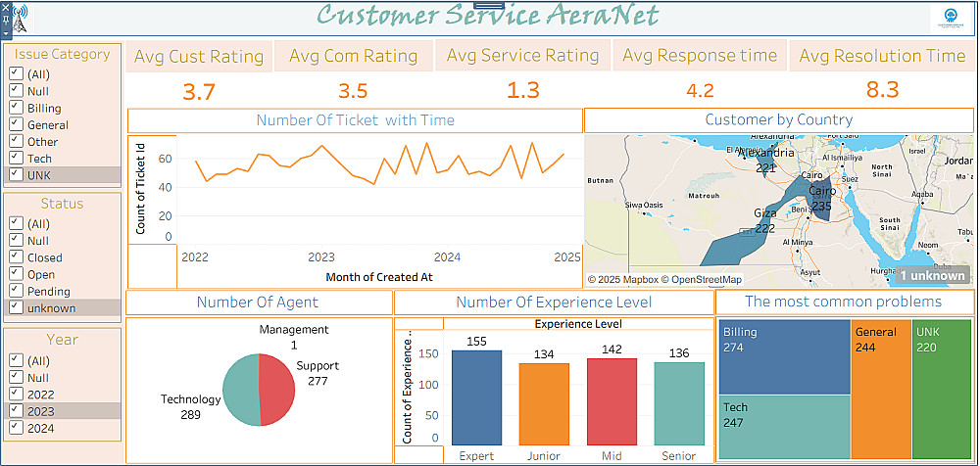Select the orange Junior bar
This screenshot has width=980, height=466.
click(544, 404)
